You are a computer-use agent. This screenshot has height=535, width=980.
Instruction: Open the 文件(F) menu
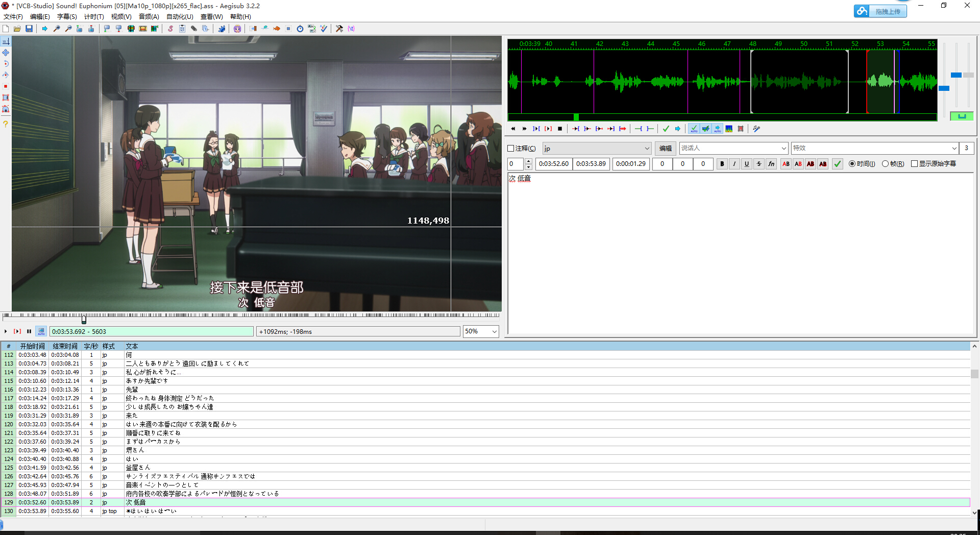[13, 17]
